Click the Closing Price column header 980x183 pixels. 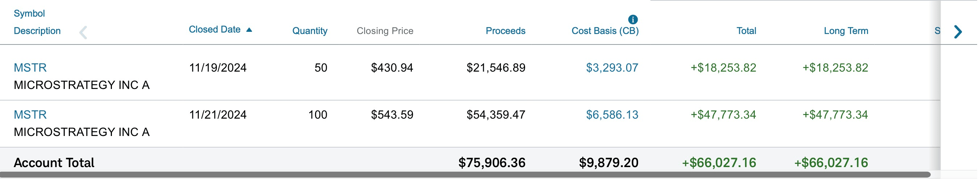tap(385, 31)
